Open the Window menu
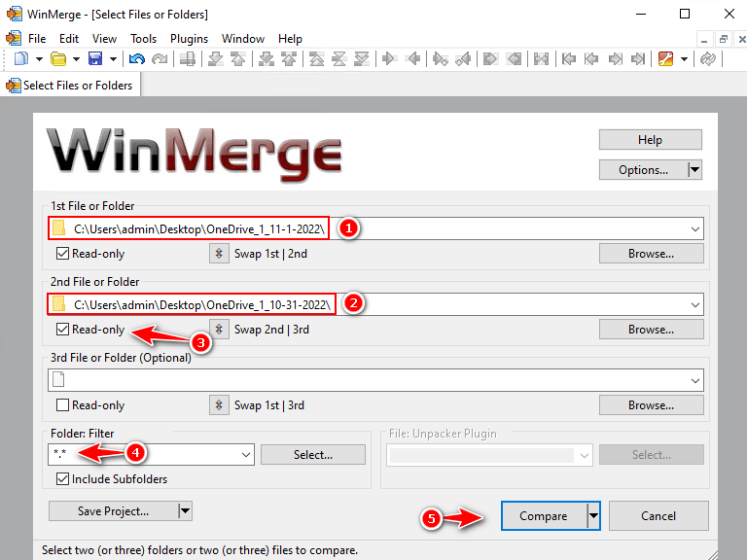 [243, 39]
